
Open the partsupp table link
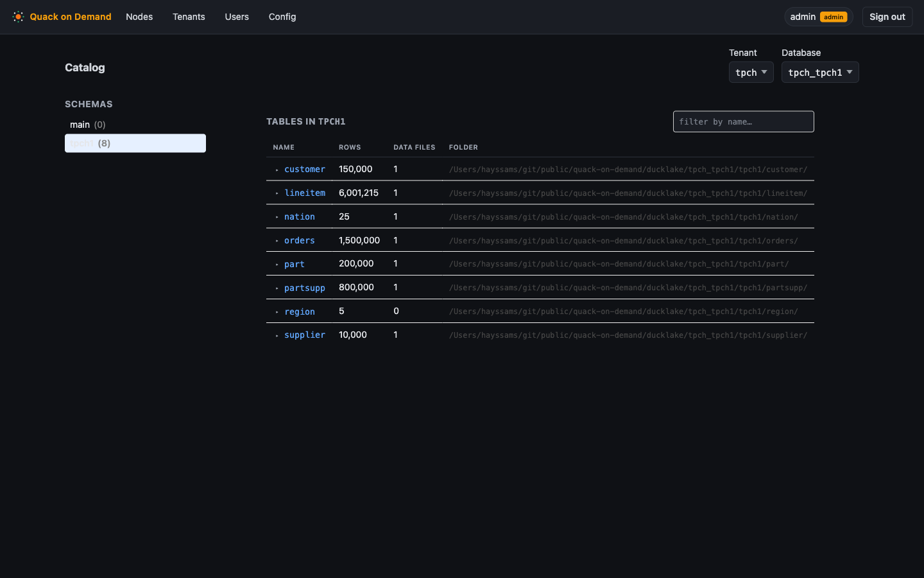point(305,288)
